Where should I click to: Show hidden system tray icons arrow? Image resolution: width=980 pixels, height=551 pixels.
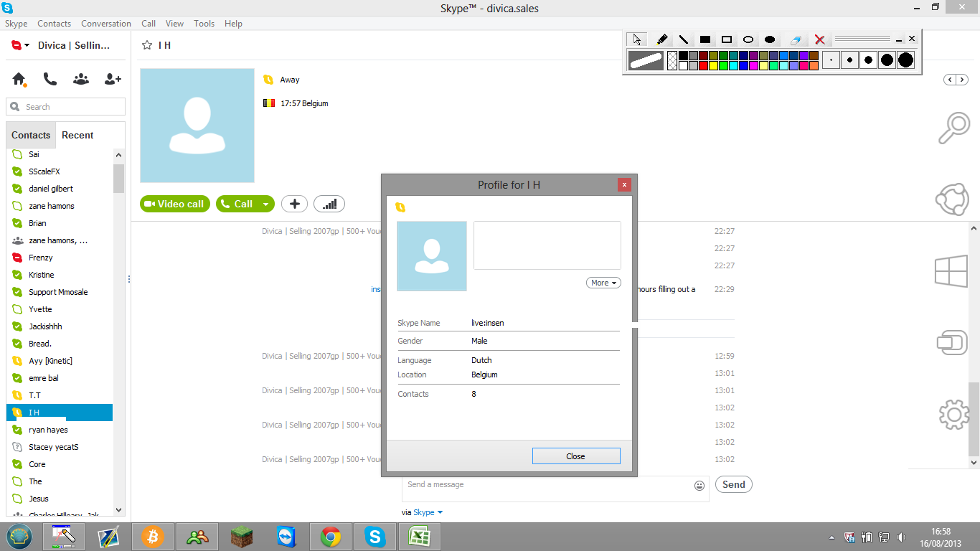pos(831,537)
